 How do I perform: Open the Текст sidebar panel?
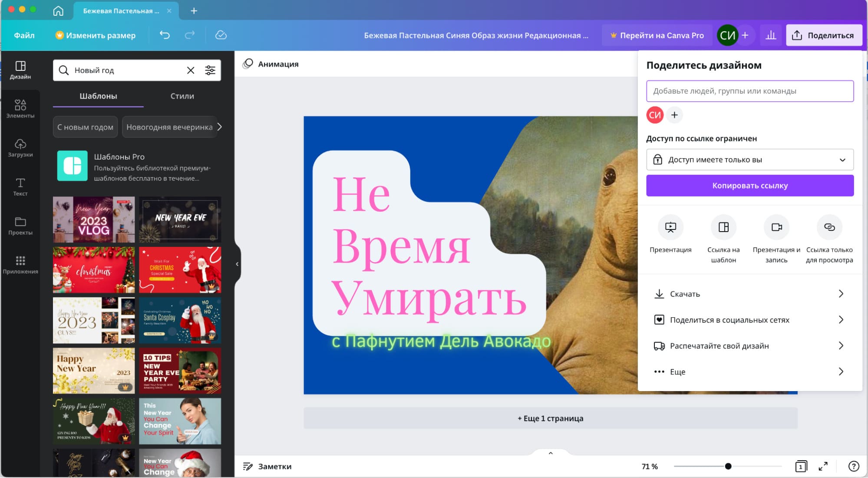20,187
